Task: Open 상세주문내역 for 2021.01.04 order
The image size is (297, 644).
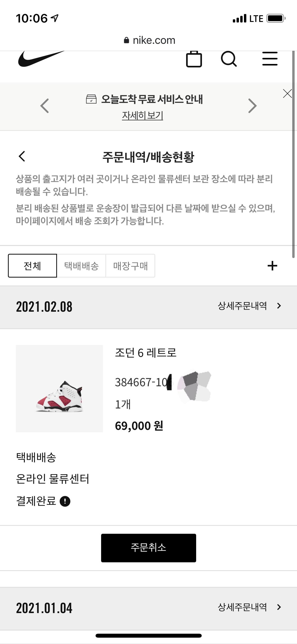Action: (x=249, y=607)
